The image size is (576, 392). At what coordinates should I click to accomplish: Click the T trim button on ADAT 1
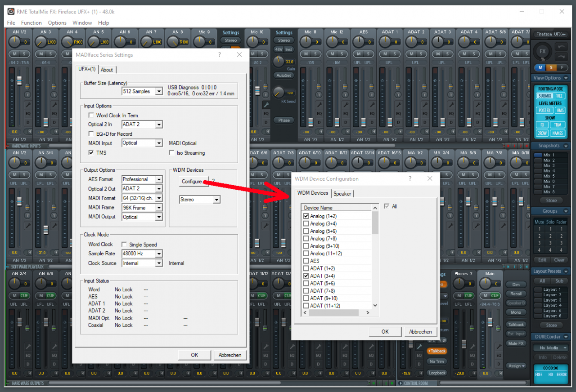(x=398, y=95)
